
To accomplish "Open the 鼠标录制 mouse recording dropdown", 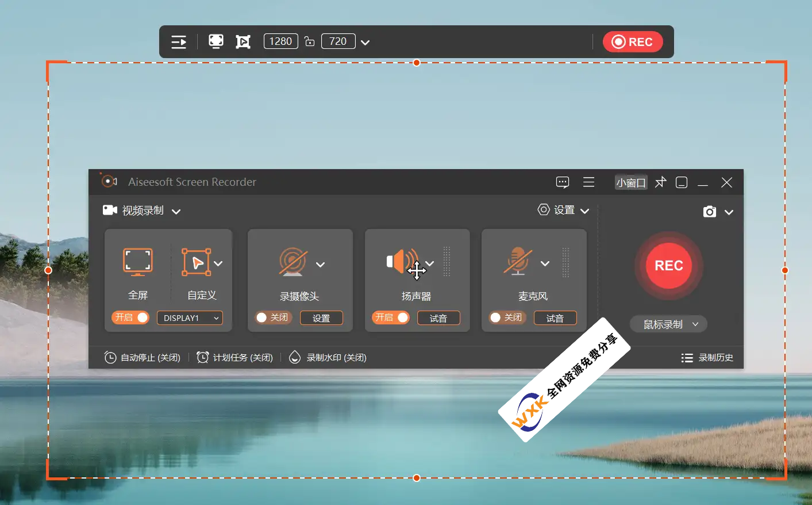I will (669, 324).
